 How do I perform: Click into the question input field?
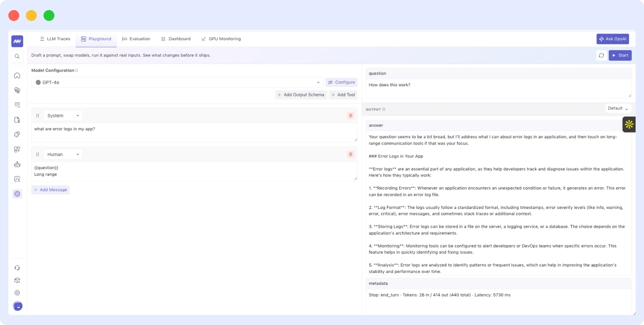click(498, 89)
